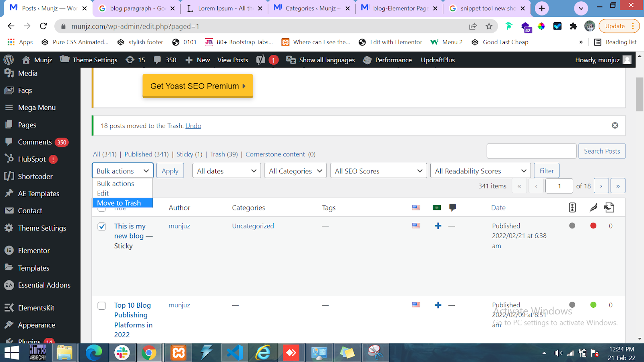Click the Search Posts button
Image resolution: width=644 pixels, height=362 pixels.
click(602, 151)
